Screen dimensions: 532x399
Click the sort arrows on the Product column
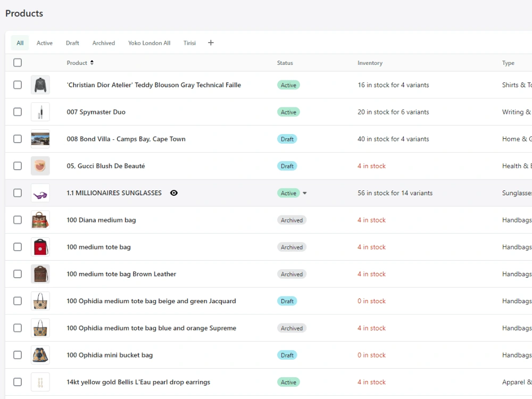tap(92, 62)
